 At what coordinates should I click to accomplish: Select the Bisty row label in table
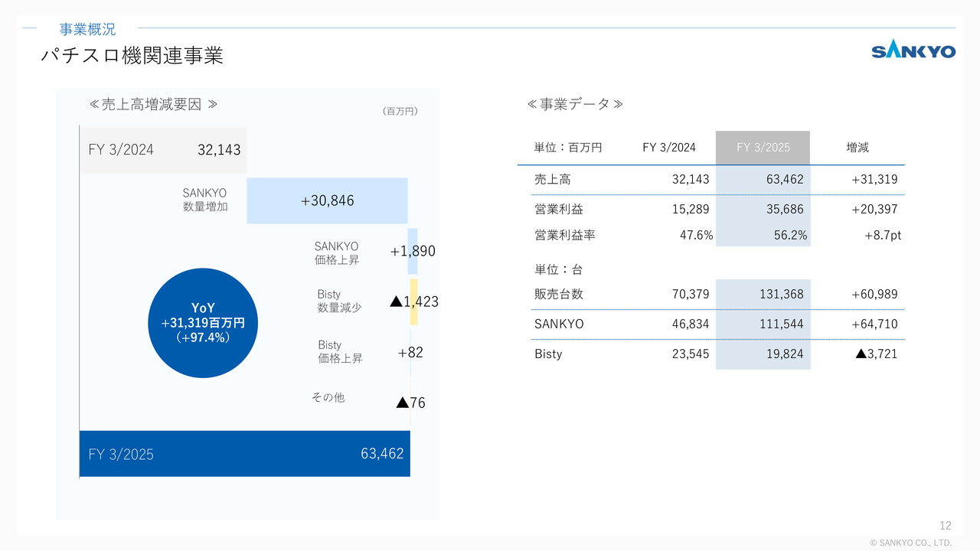point(548,354)
